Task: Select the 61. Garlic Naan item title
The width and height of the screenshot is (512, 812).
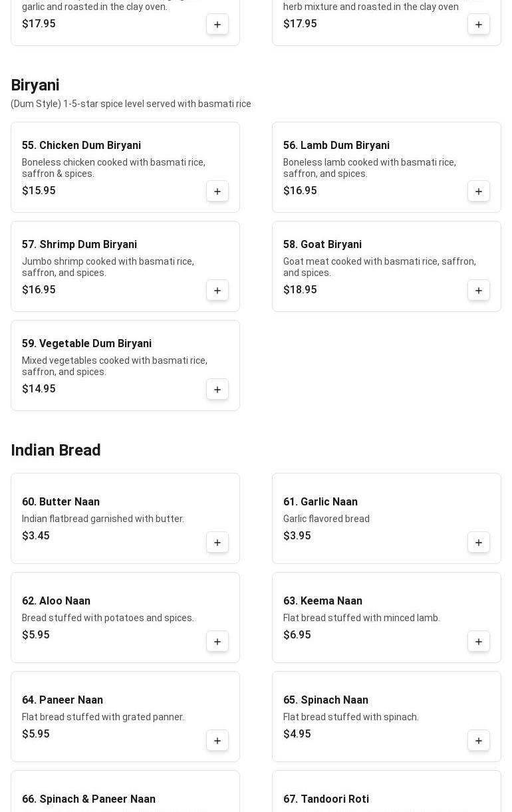Action: (x=320, y=502)
